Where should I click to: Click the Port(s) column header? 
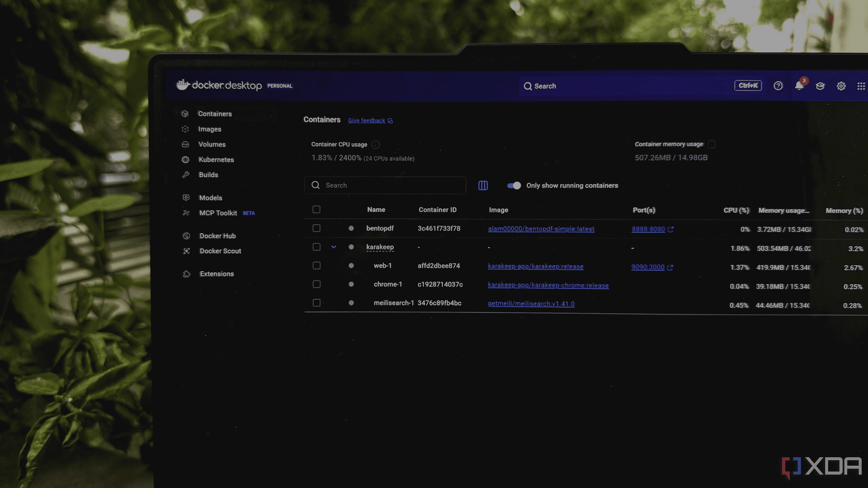click(x=644, y=210)
